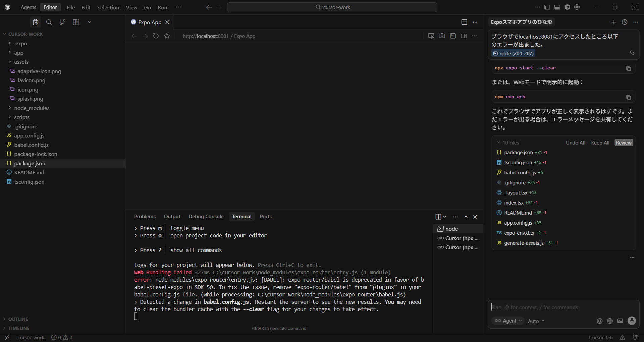Screen dimensions: 644x342
Task: Collapse the 10 Files changes list
Action: (x=499, y=142)
